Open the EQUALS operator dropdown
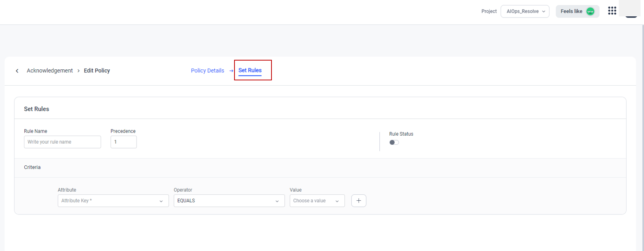Screen dimensions: 644x251 [229, 201]
